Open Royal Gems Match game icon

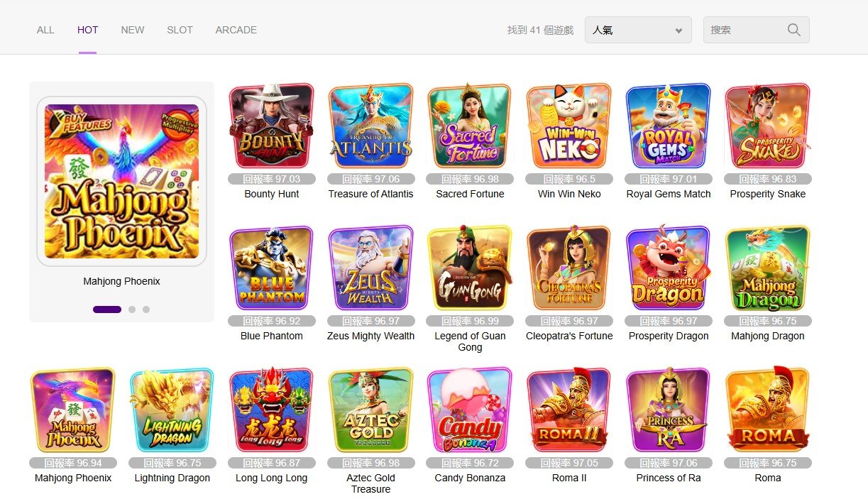click(669, 126)
